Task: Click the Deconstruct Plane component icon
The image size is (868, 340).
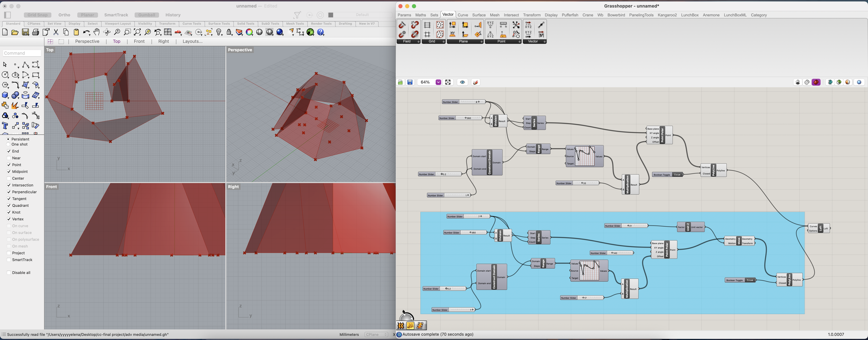Action: point(452,25)
